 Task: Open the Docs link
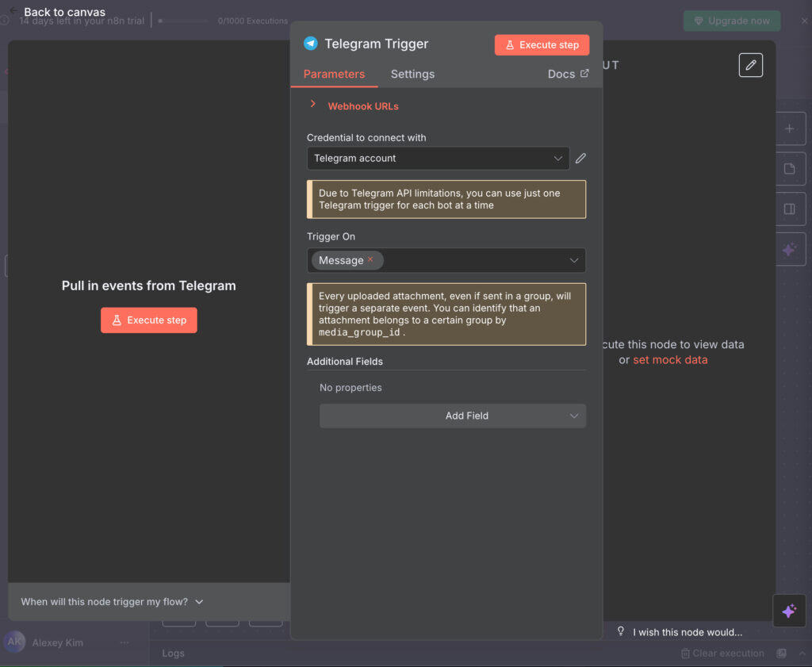[x=568, y=74]
